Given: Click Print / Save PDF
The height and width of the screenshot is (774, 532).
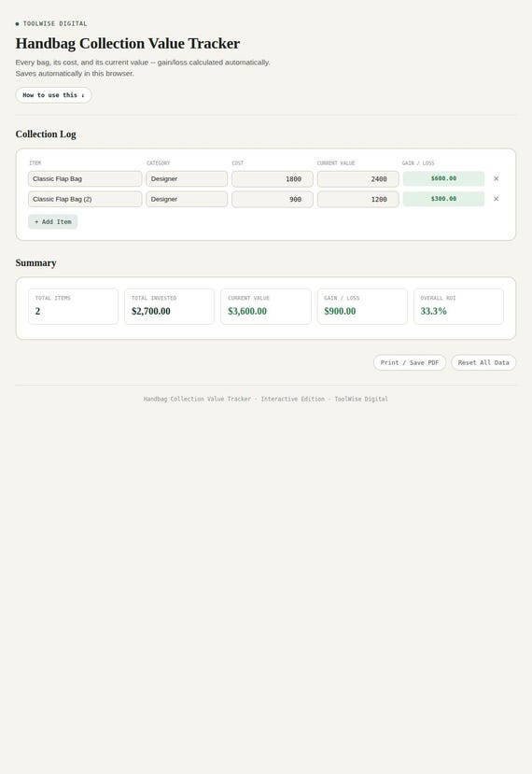Looking at the screenshot, I should (410, 362).
